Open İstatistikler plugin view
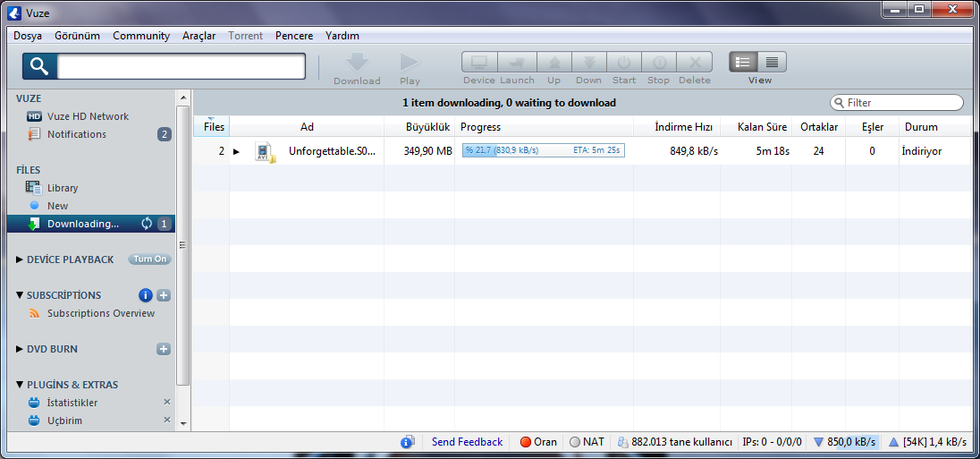The image size is (980, 459). (x=72, y=403)
